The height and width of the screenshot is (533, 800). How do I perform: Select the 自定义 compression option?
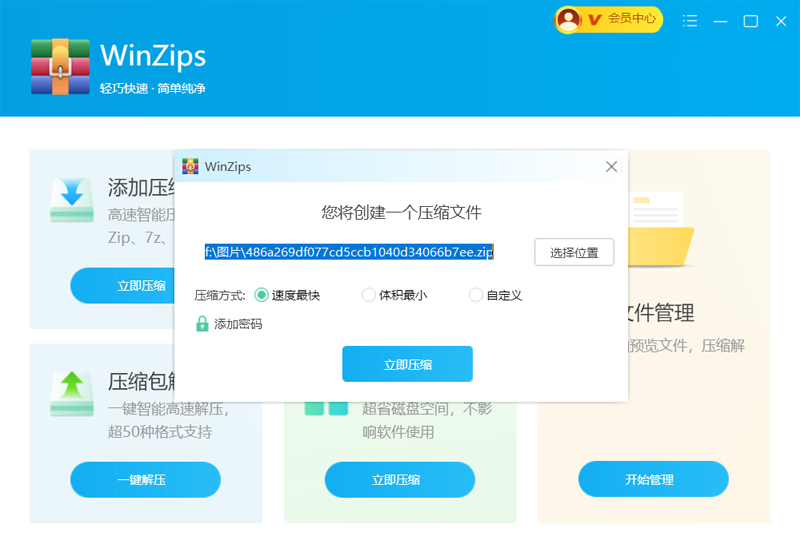tap(495, 295)
